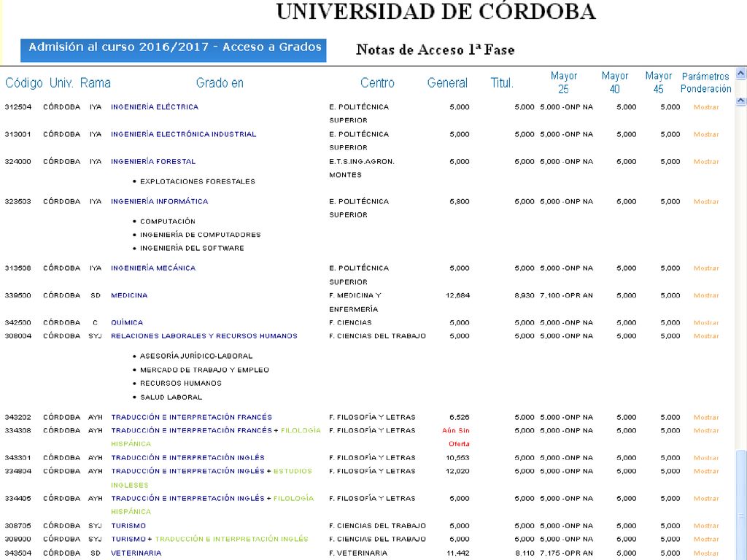Click the Parámetros Ponderación column header
Screen dimensions: 747x560
pyautogui.click(x=705, y=82)
